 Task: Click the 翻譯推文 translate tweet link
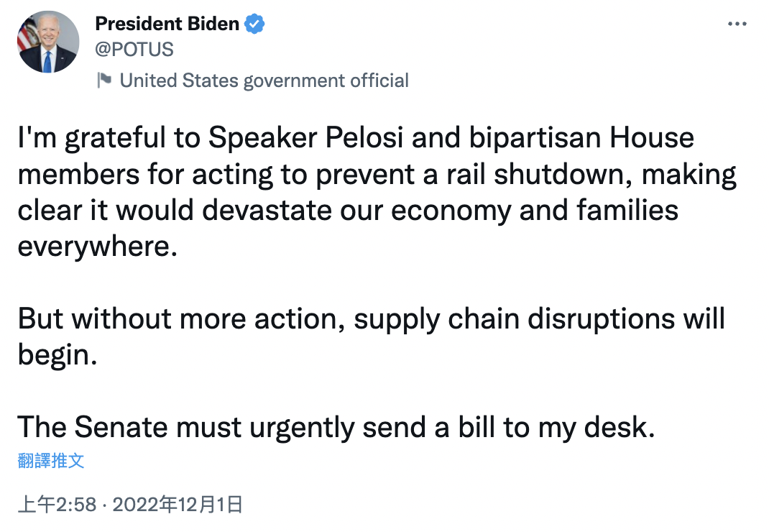click(x=51, y=461)
